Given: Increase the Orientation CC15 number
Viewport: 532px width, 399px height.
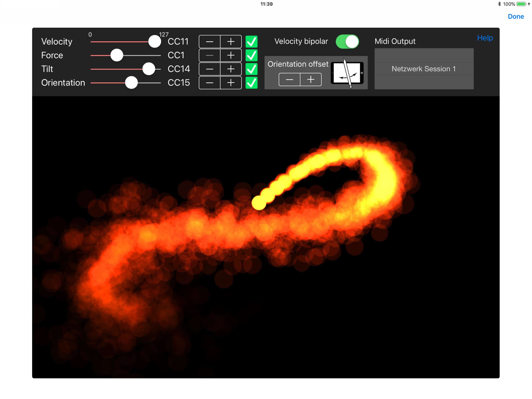Looking at the screenshot, I should pyautogui.click(x=231, y=83).
